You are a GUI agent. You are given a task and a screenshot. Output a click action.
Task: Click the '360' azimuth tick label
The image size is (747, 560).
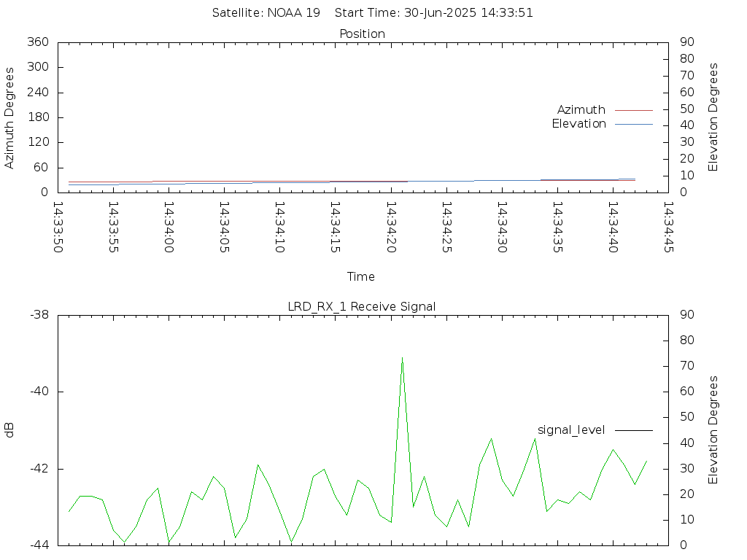pyautogui.click(x=38, y=42)
